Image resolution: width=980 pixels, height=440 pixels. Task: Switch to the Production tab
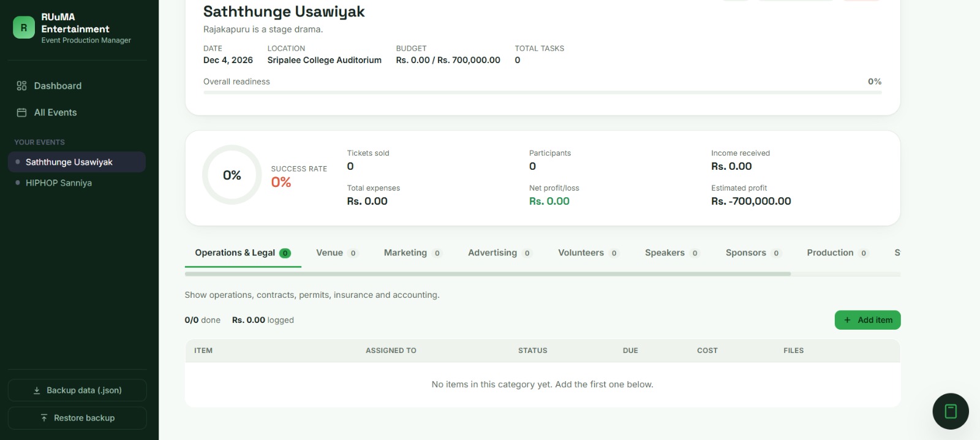click(x=837, y=252)
